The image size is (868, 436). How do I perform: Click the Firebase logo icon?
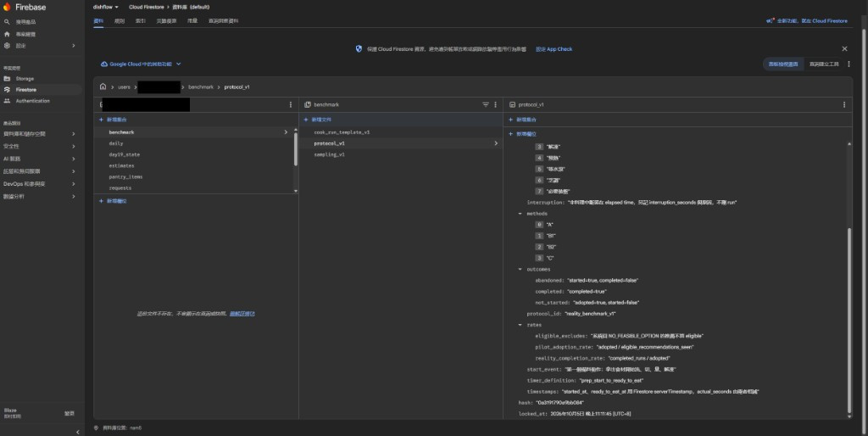coord(7,7)
